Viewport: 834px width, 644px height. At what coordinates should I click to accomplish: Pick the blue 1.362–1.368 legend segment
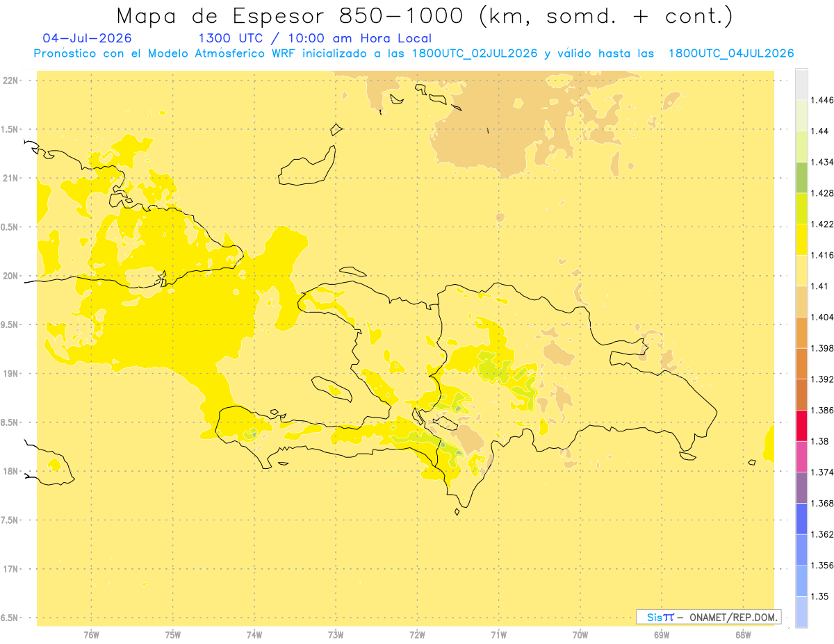[801, 518]
